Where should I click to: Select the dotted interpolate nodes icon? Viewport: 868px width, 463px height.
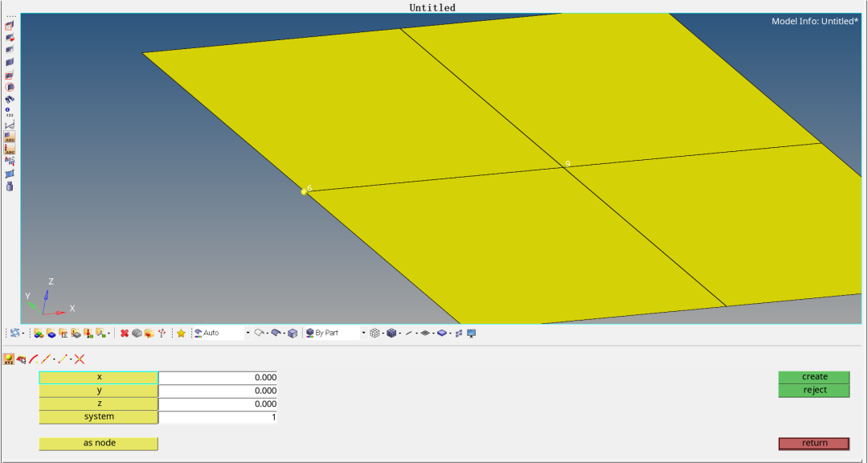(63, 359)
